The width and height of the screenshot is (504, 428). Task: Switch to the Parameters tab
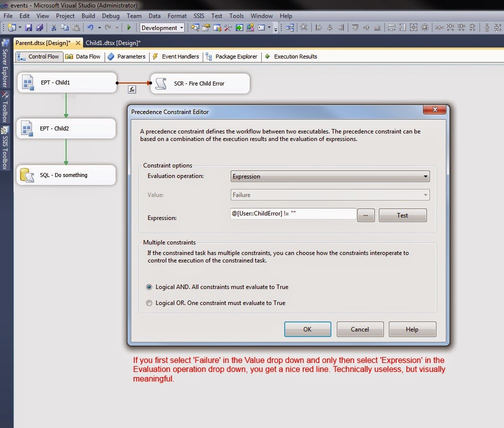point(127,56)
